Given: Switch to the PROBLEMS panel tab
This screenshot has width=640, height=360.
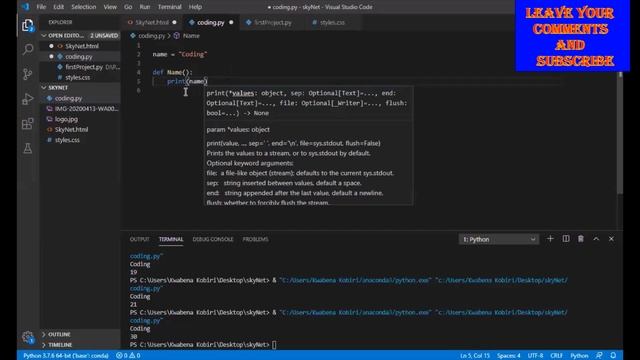Looking at the screenshot, I should coord(256,239).
